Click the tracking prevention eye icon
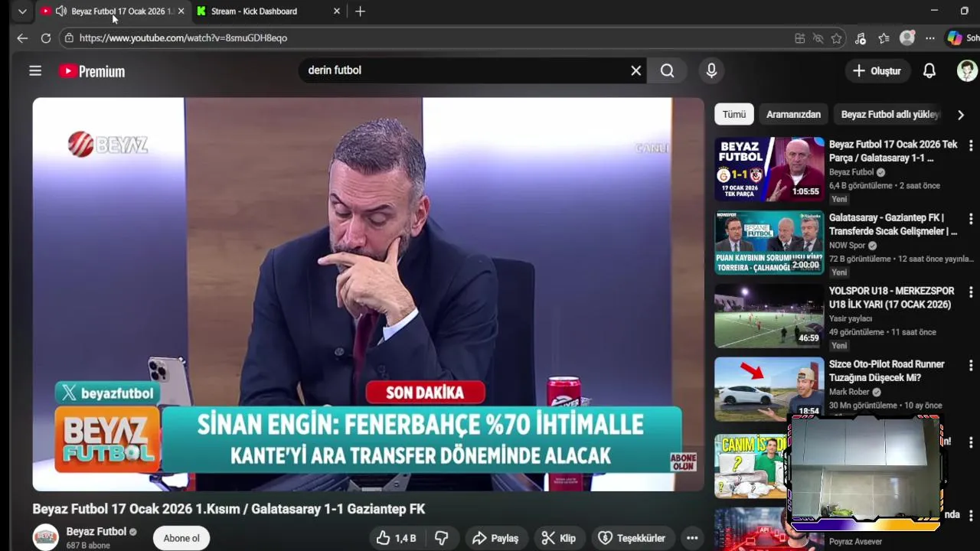 (x=818, y=37)
